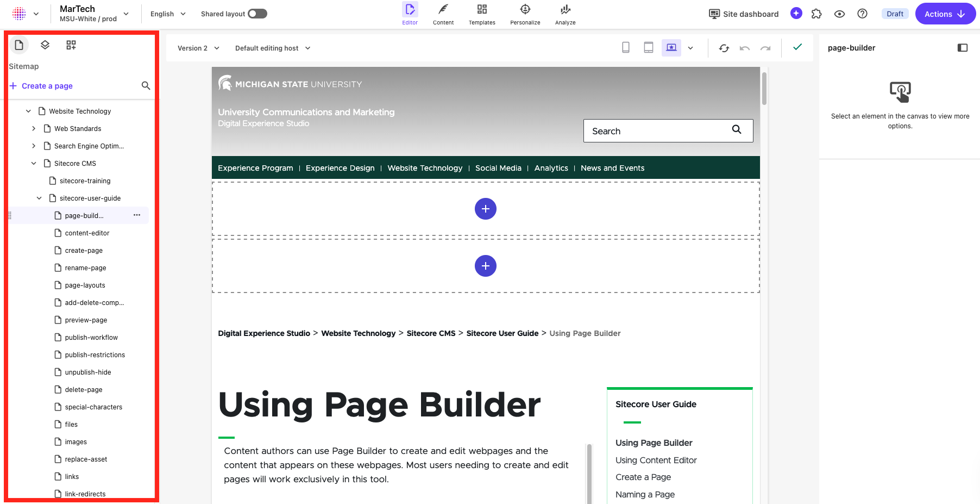980x504 pixels.
Task: Expand the Web Standards tree node
Action: [34, 128]
